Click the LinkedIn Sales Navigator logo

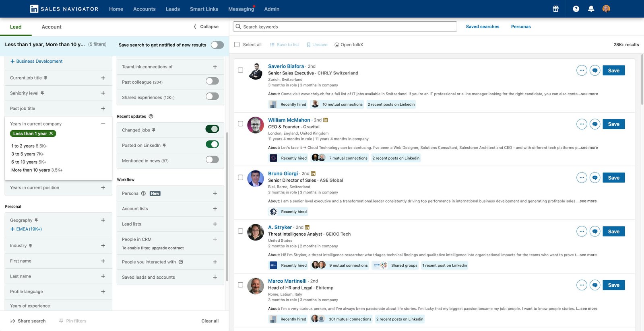pyautogui.click(x=64, y=9)
